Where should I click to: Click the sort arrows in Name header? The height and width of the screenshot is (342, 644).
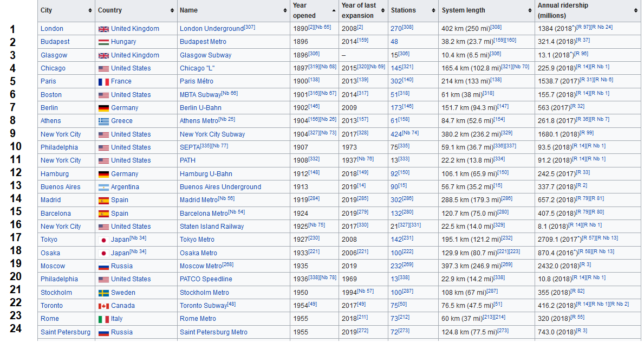(285, 10)
